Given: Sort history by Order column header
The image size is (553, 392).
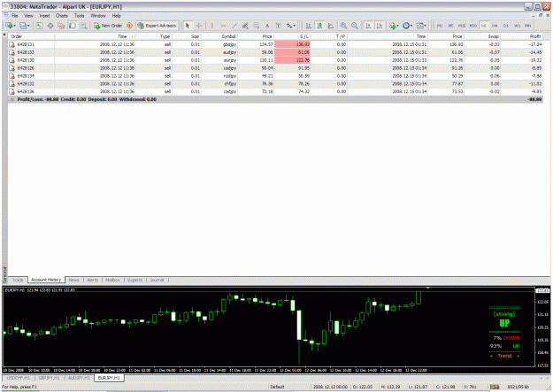Looking at the screenshot, I should 31,36.
